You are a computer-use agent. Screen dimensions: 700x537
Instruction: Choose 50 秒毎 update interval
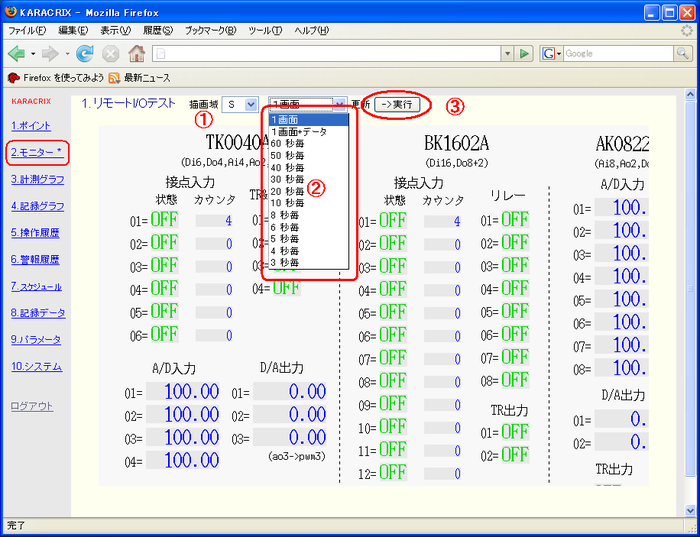coord(308,156)
